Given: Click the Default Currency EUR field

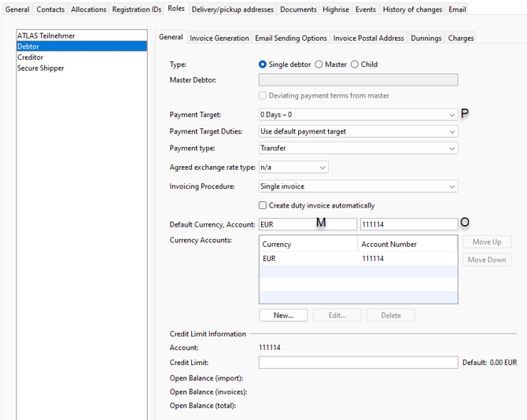Looking at the screenshot, I should coord(307,224).
